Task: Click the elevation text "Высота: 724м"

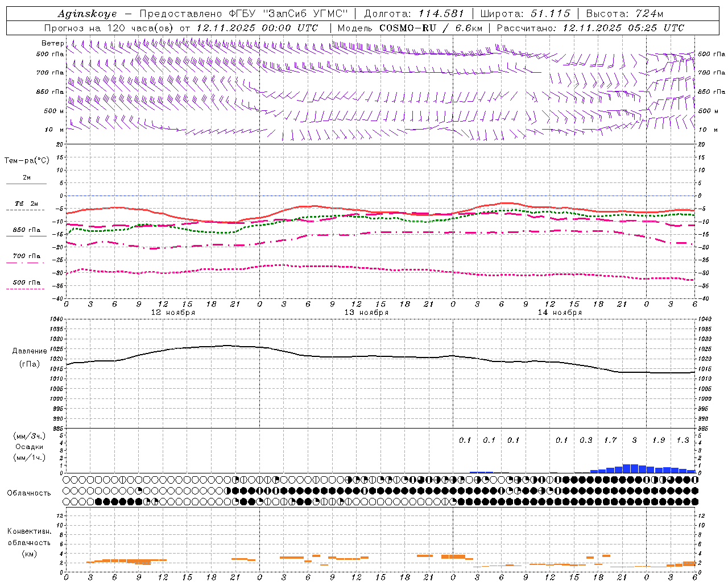Action: [x=624, y=14]
